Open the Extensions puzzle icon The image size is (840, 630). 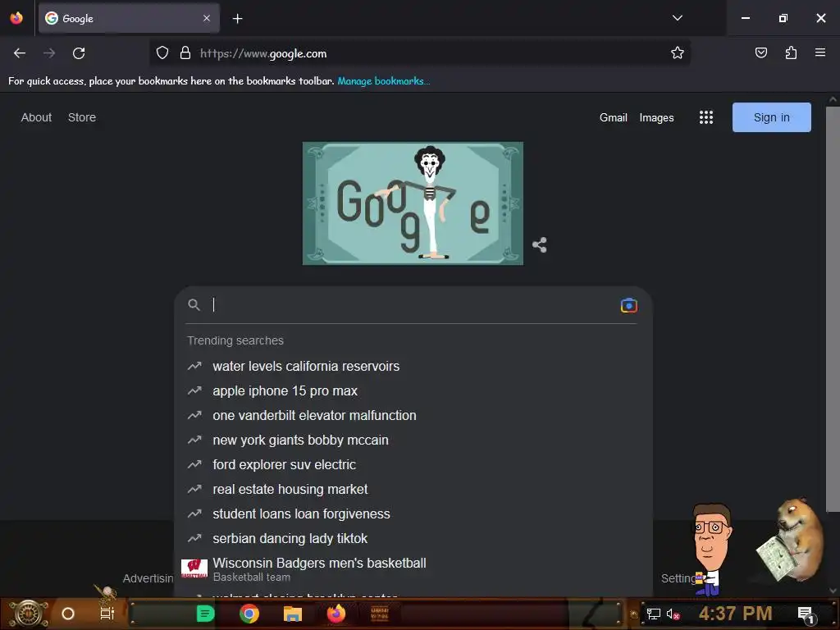coord(791,52)
